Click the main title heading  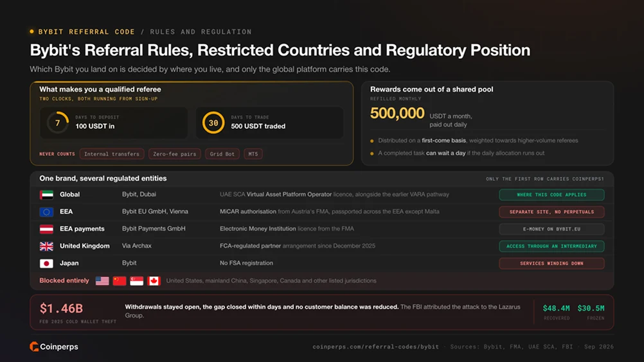(280, 51)
